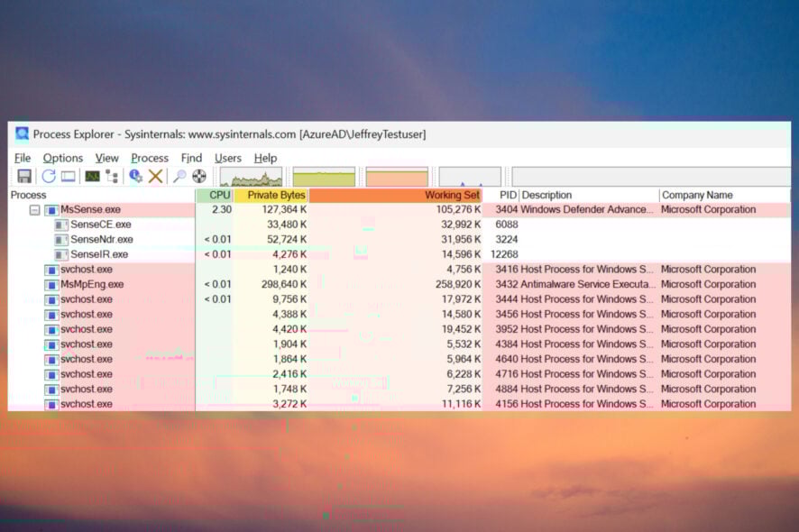Toggle the lower pane view
The width and height of the screenshot is (799, 532).
point(69,177)
